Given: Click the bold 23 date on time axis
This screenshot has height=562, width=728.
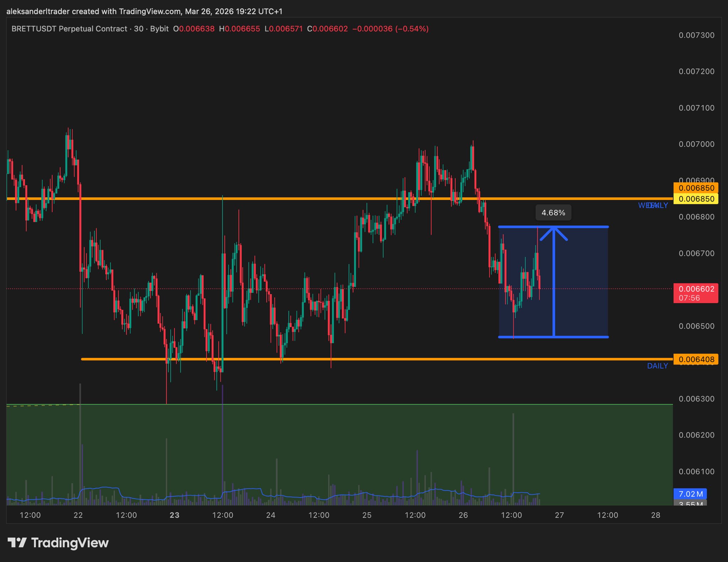Looking at the screenshot, I should pos(175,515).
